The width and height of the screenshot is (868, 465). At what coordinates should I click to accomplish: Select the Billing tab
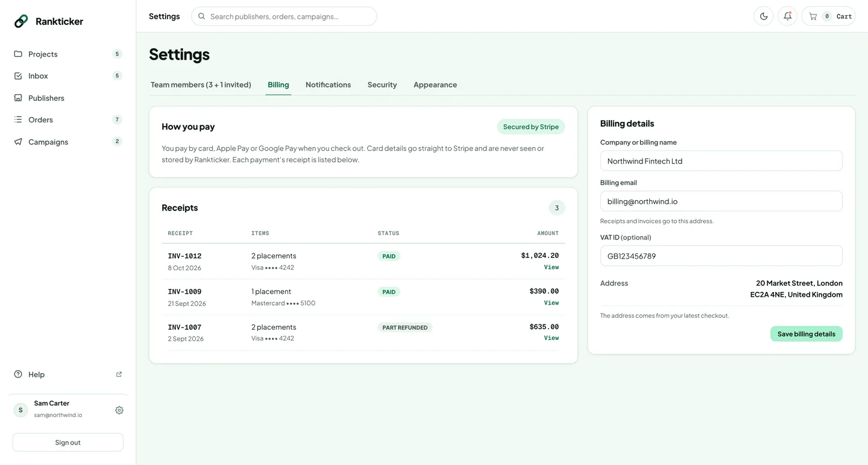coord(278,84)
